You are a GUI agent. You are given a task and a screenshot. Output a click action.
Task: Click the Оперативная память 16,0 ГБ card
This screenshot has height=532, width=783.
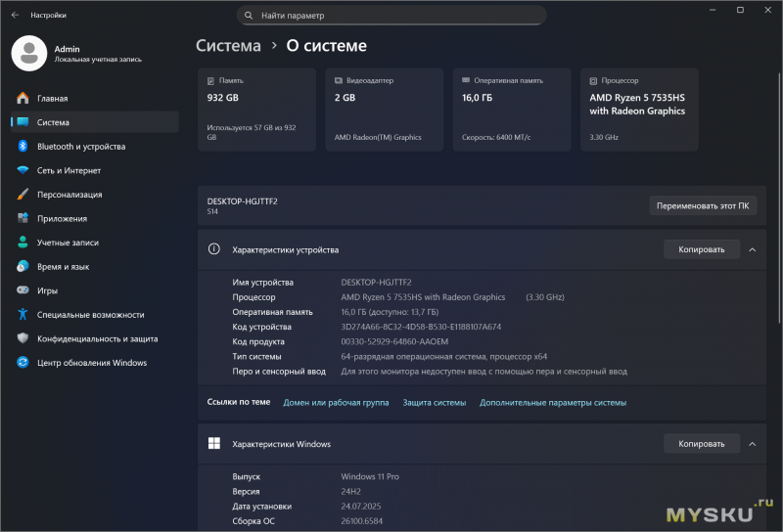click(x=512, y=110)
